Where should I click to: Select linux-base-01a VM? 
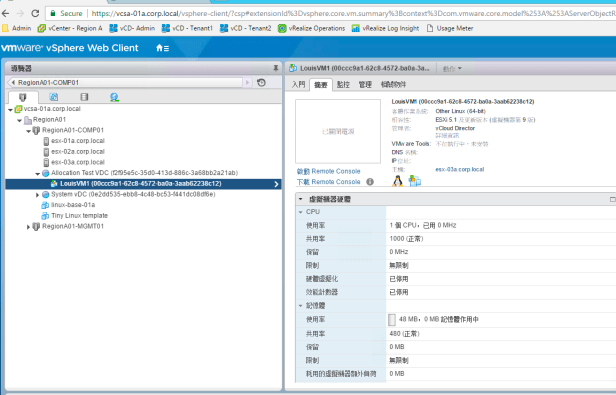click(x=73, y=205)
